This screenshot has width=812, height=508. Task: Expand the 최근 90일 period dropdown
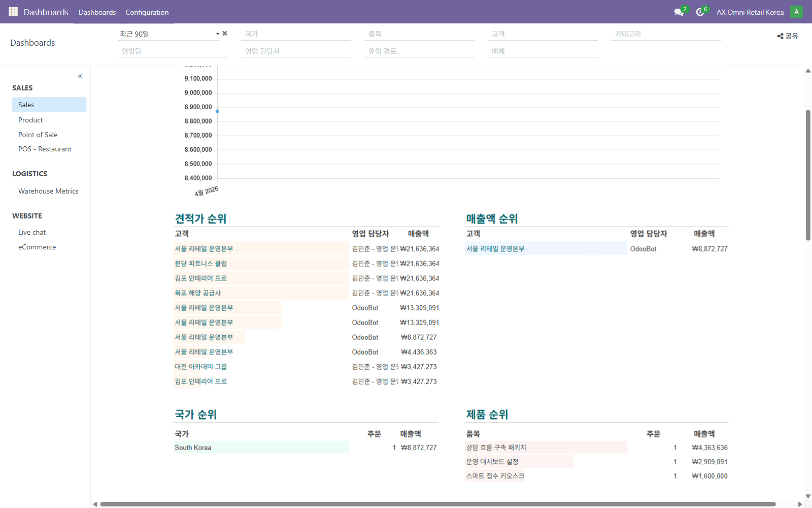point(218,34)
